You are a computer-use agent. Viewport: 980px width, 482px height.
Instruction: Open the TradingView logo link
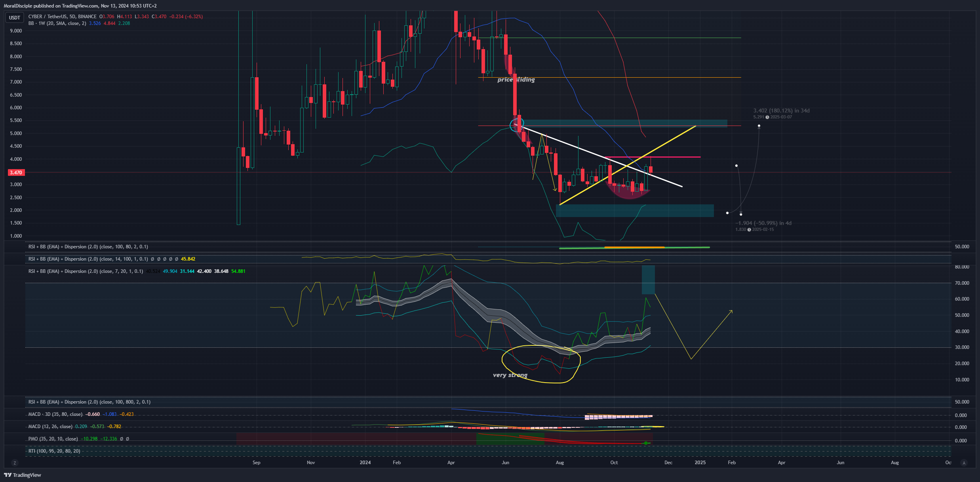(x=23, y=475)
